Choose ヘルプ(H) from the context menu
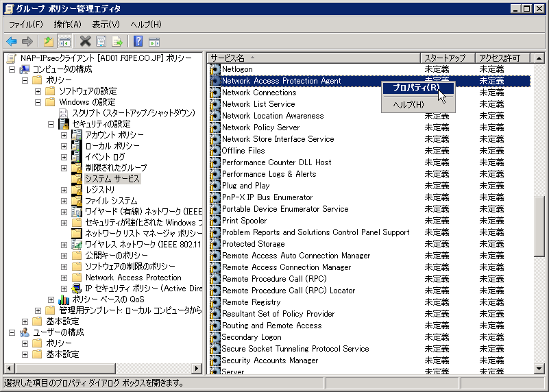 tap(408, 104)
